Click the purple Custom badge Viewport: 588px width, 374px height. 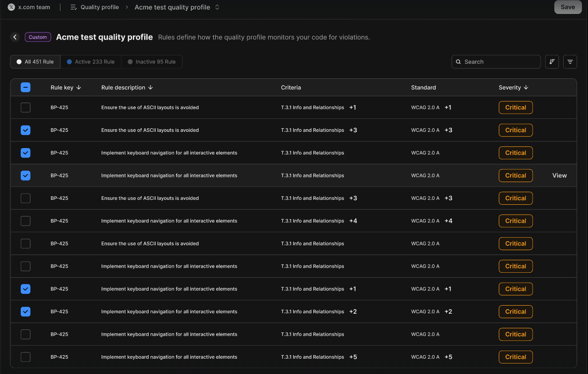[38, 37]
